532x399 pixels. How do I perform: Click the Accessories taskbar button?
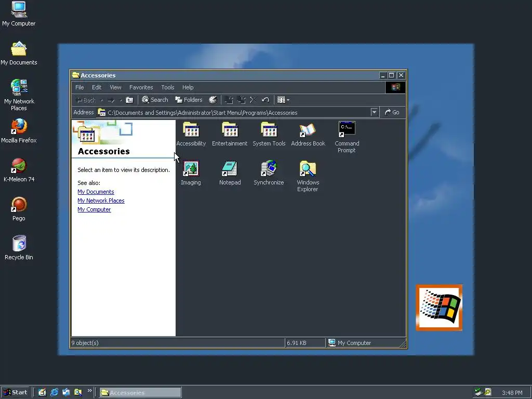[x=140, y=393]
